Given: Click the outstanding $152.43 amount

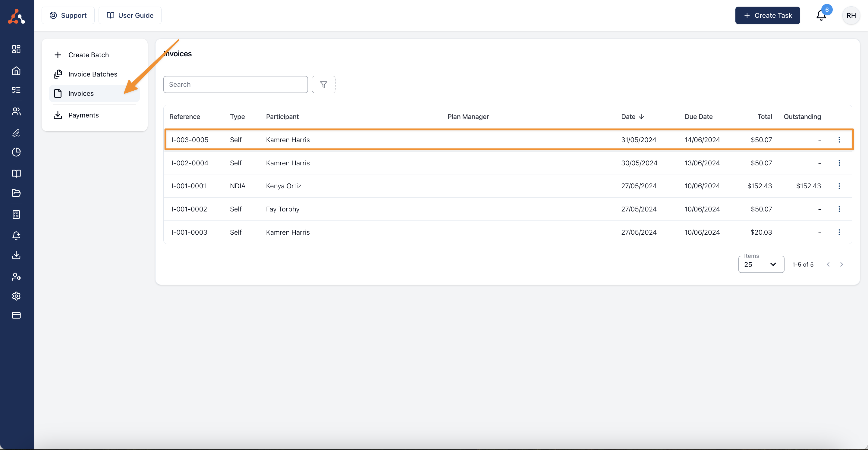Looking at the screenshot, I should tap(808, 186).
